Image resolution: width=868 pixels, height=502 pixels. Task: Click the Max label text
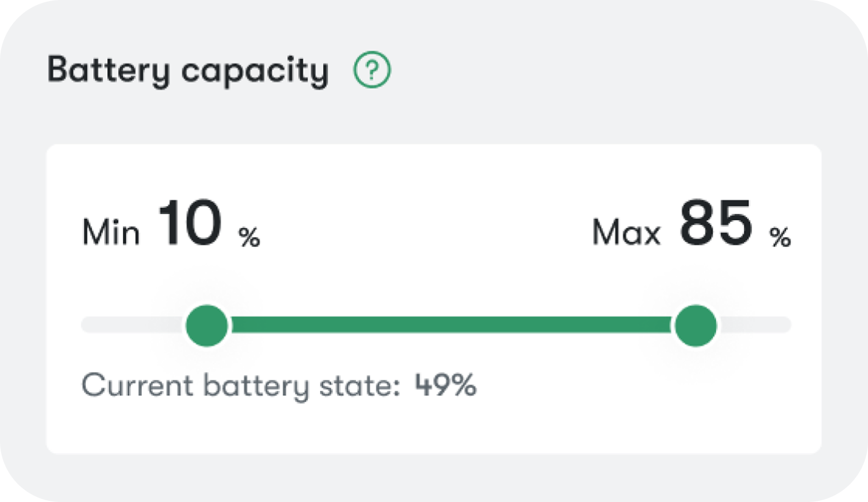click(x=626, y=232)
